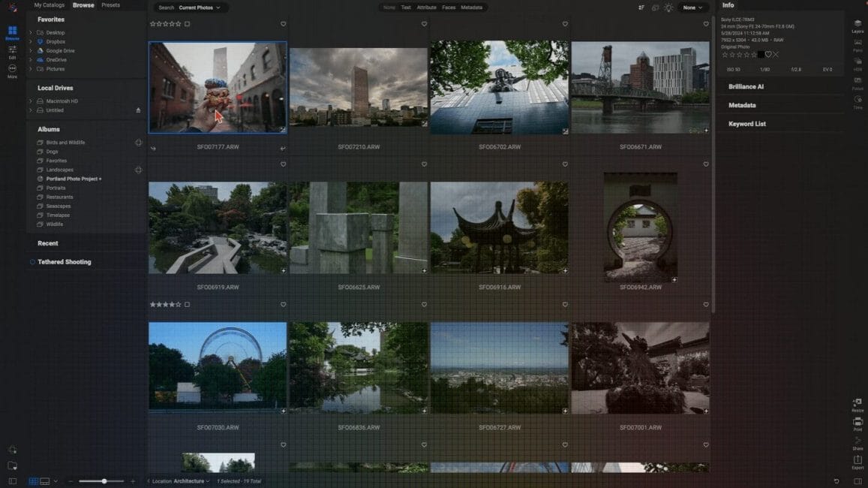
Task: Click the Faces search filter
Action: coord(449,8)
